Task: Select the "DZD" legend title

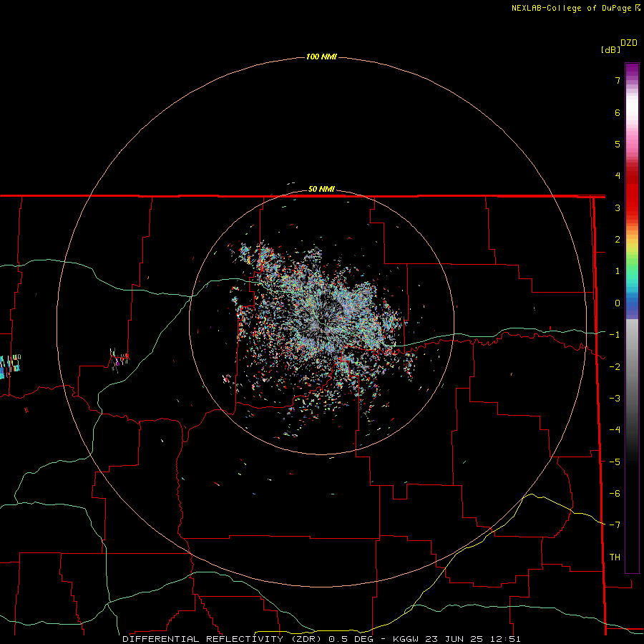Action: point(629,43)
